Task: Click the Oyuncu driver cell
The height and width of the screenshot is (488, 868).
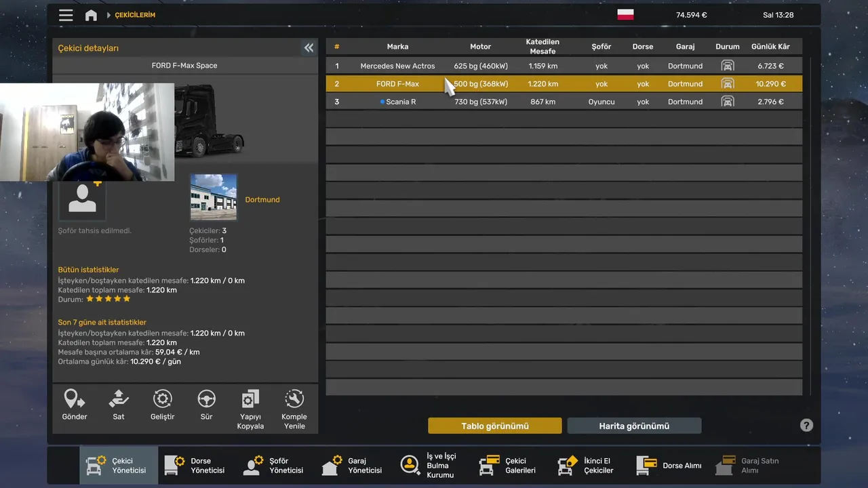Action: (x=601, y=102)
